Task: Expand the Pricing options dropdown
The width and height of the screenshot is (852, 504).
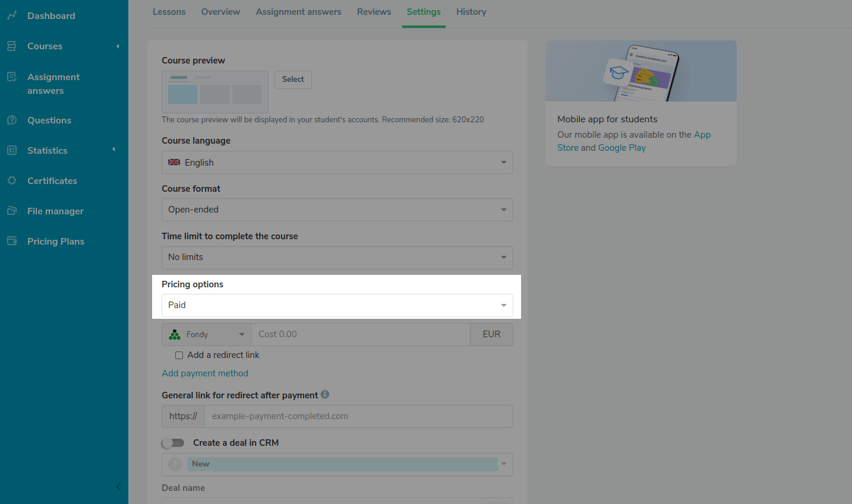Action: coord(337,305)
